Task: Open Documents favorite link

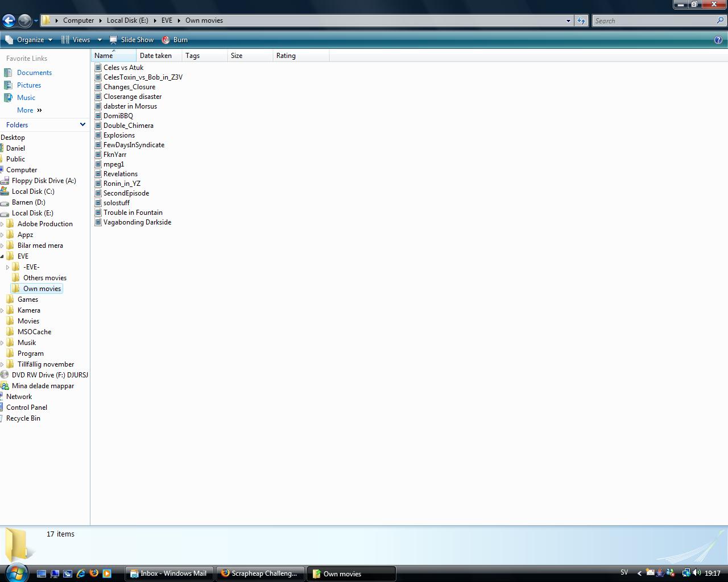Action: click(34, 73)
